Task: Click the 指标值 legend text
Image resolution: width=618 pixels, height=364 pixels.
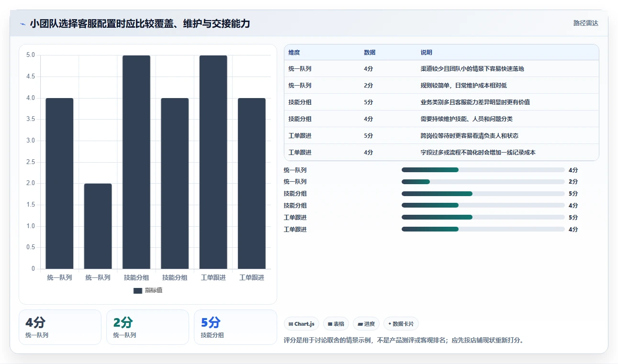Action: pyautogui.click(x=154, y=290)
